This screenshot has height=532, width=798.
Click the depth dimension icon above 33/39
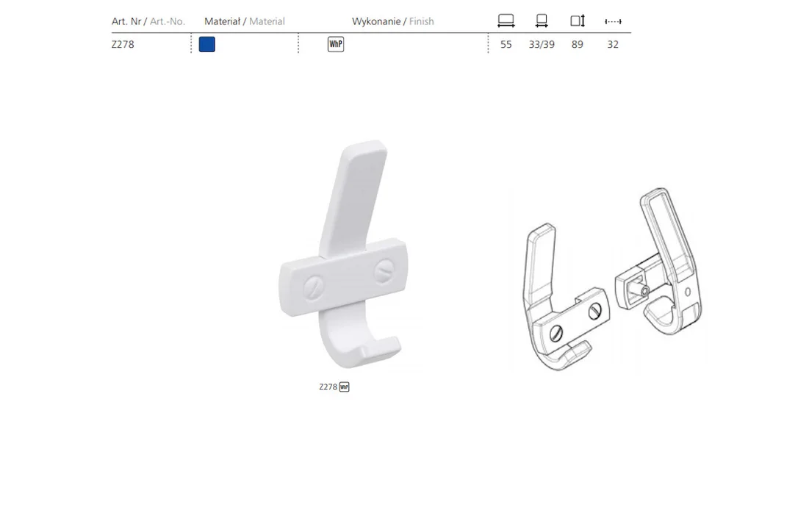[x=542, y=21]
